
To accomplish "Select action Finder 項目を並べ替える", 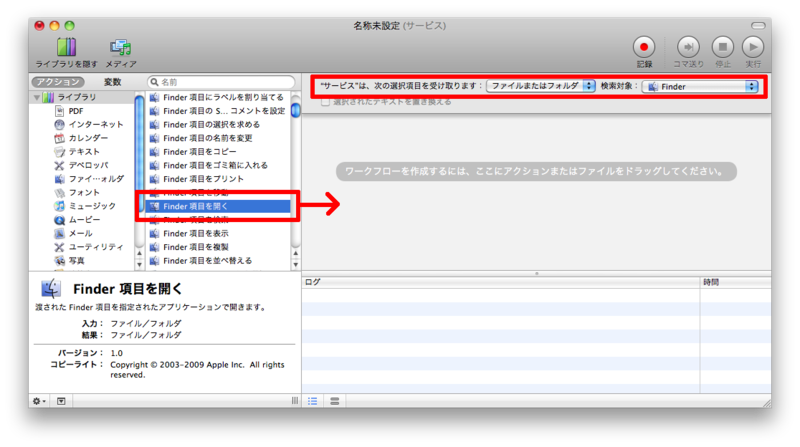I will [201, 261].
